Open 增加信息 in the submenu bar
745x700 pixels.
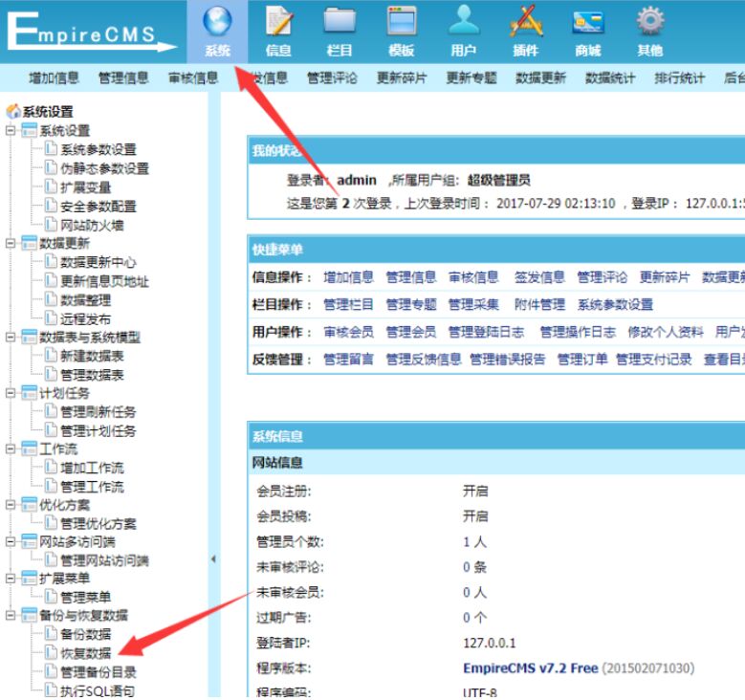point(54,77)
